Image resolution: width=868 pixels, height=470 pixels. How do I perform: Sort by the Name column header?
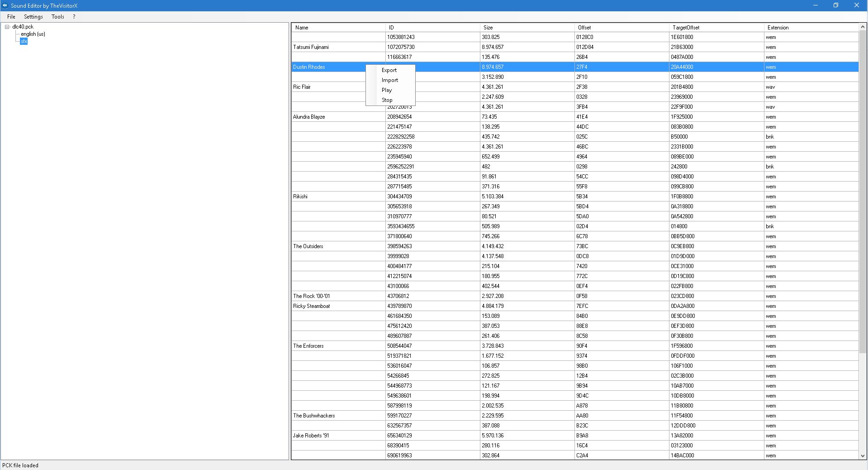pyautogui.click(x=339, y=28)
